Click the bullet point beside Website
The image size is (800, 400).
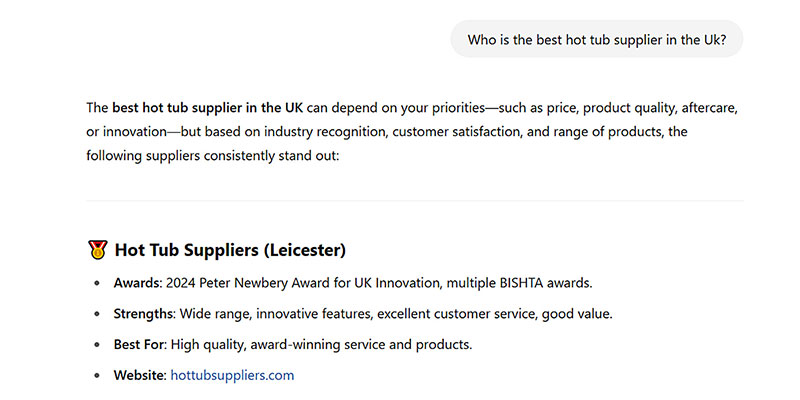[x=97, y=376]
